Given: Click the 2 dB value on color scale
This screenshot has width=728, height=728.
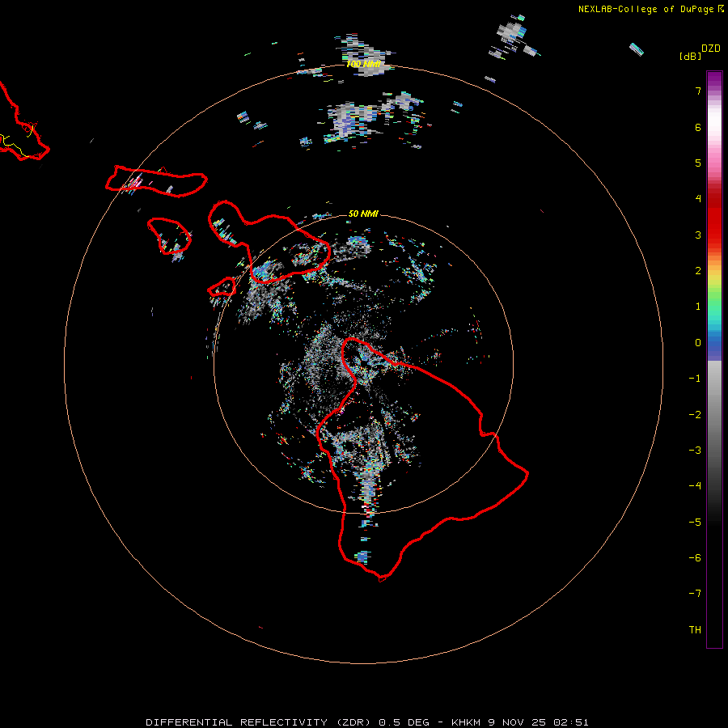Looking at the screenshot, I should 698,271.
